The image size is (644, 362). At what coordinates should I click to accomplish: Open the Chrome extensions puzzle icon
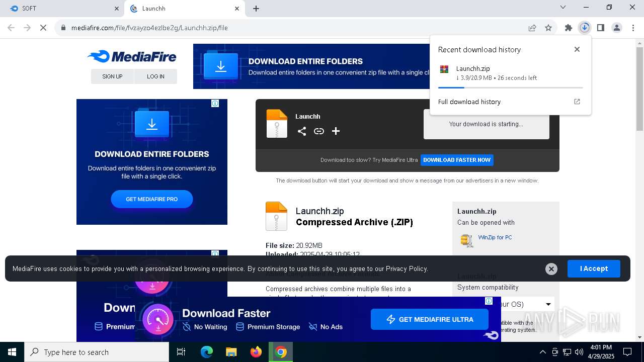tap(569, 28)
